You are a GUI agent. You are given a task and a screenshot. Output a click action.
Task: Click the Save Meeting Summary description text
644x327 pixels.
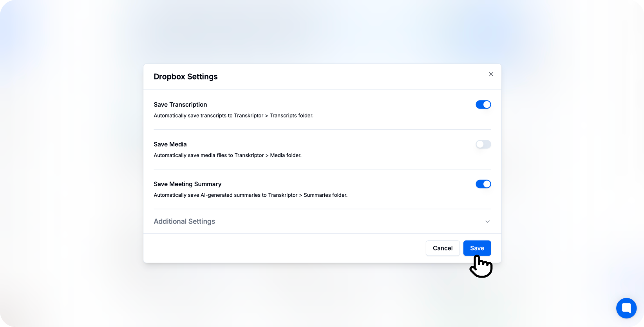251,195
